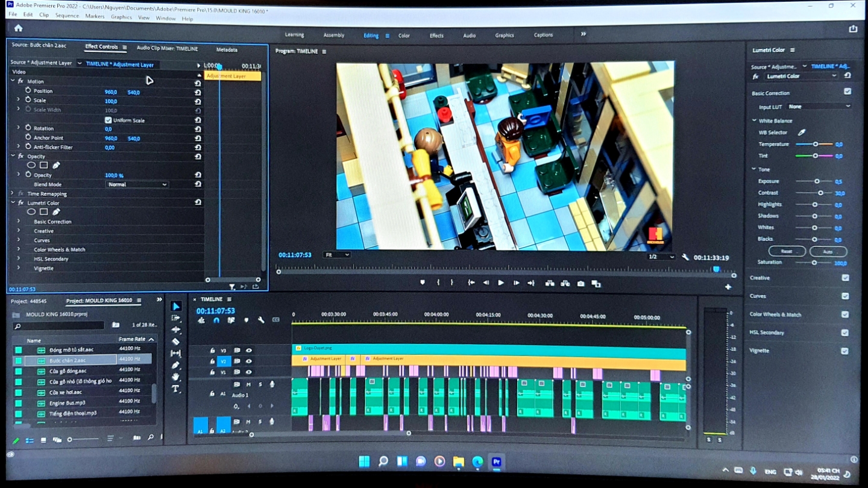Adjust the Temperature slider

coord(814,144)
